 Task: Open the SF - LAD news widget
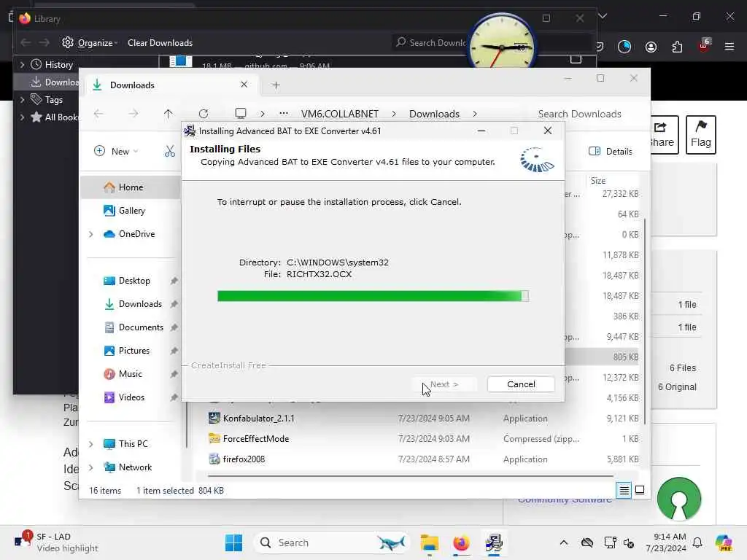click(x=56, y=542)
